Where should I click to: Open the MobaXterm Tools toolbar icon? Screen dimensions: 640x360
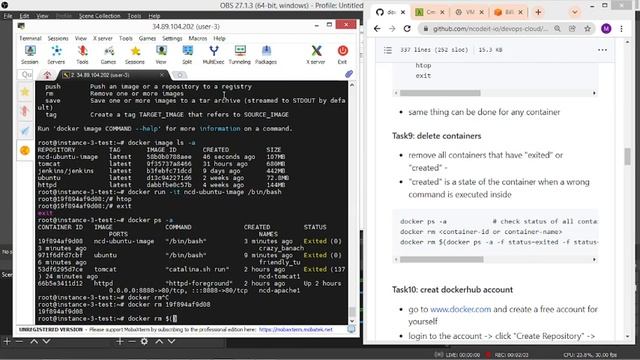(82, 55)
